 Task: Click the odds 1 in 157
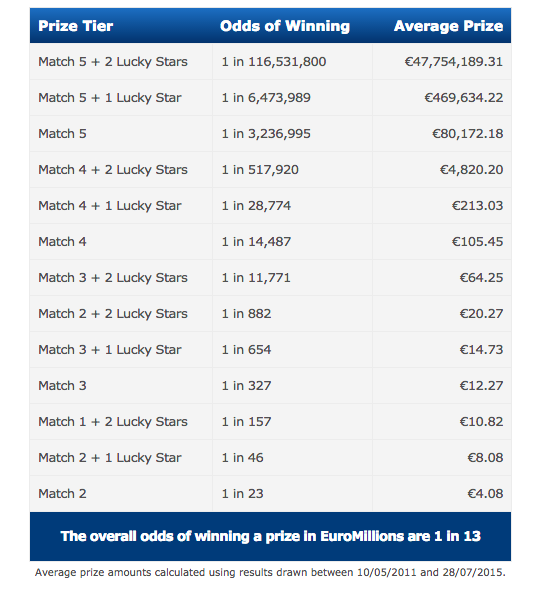click(246, 422)
